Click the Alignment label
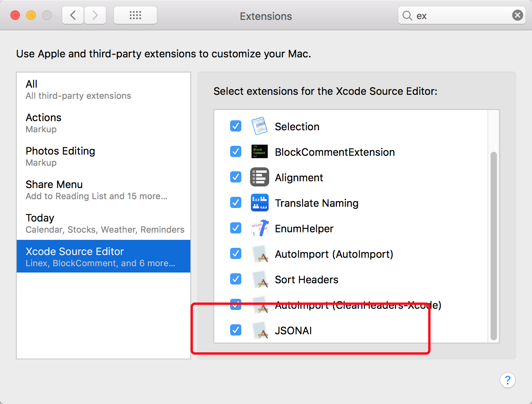The height and width of the screenshot is (404, 532). click(x=299, y=178)
